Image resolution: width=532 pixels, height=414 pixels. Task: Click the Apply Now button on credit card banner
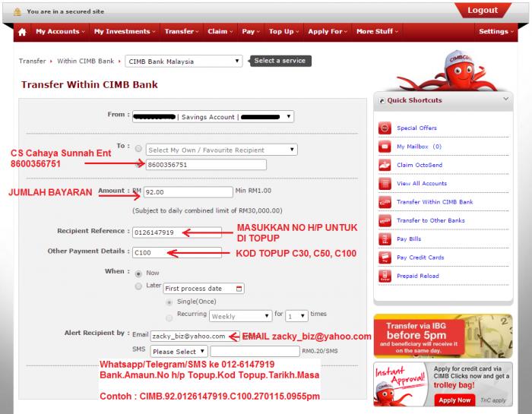tap(454, 400)
